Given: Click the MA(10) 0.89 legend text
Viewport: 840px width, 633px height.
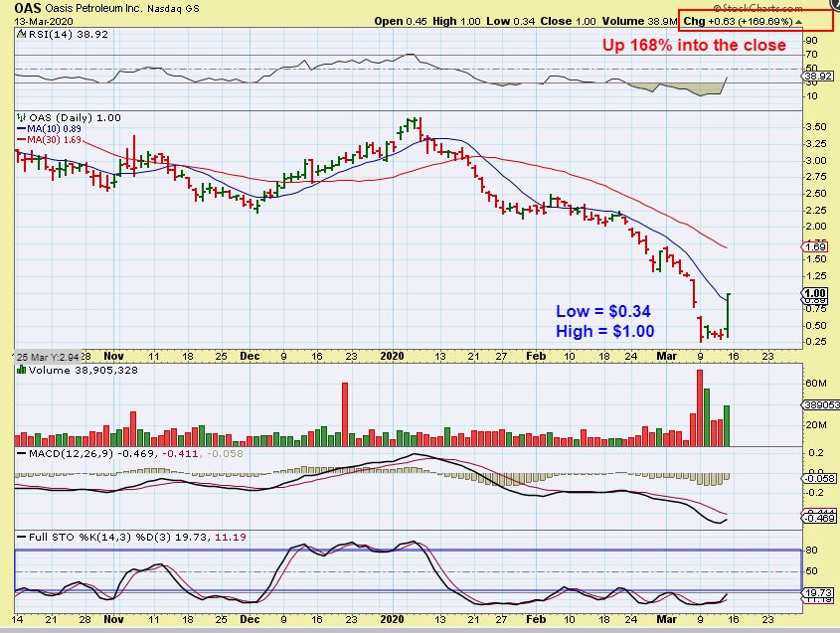Looking at the screenshot, I should click(x=54, y=129).
